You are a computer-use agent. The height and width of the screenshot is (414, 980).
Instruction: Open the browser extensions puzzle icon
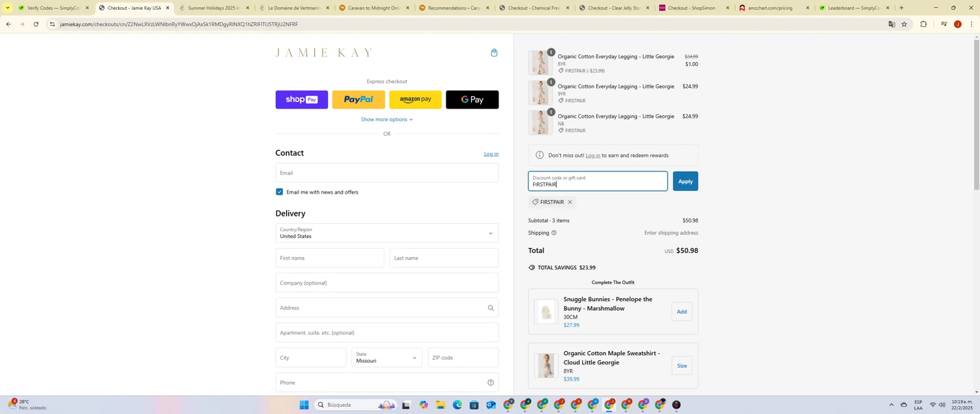(x=923, y=24)
